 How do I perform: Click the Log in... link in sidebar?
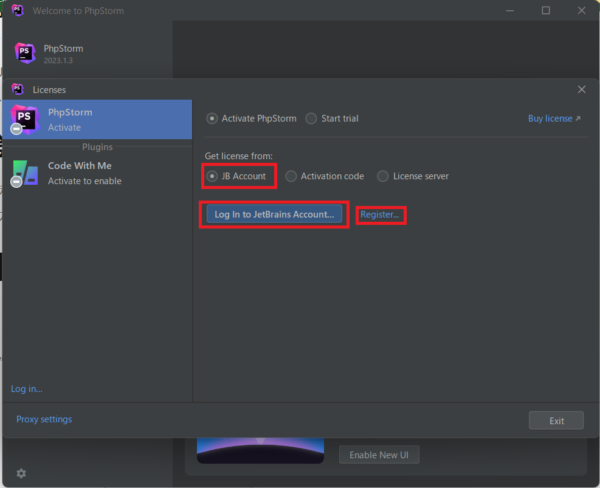(x=27, y=388)
